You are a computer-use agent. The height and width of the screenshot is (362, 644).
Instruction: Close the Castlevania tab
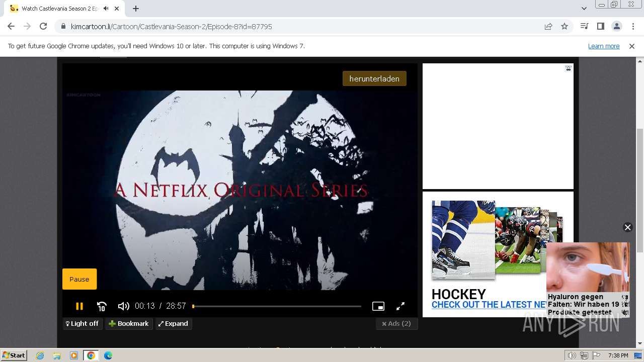(117, 9)
